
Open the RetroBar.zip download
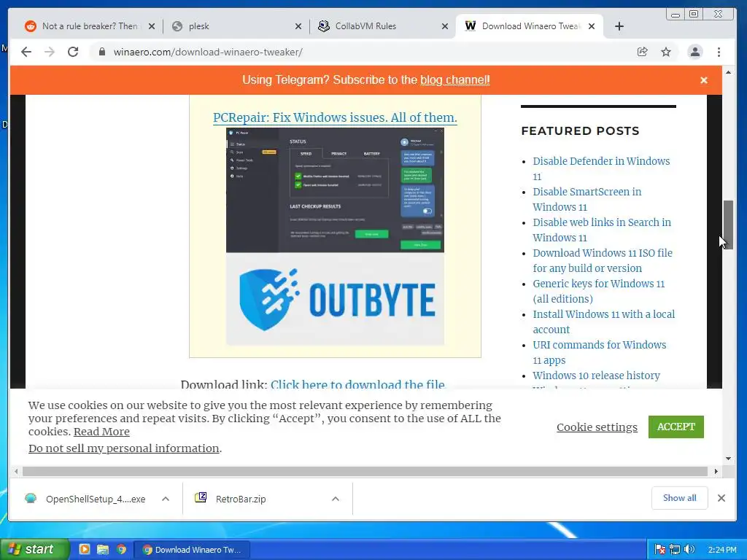point(241,499)
